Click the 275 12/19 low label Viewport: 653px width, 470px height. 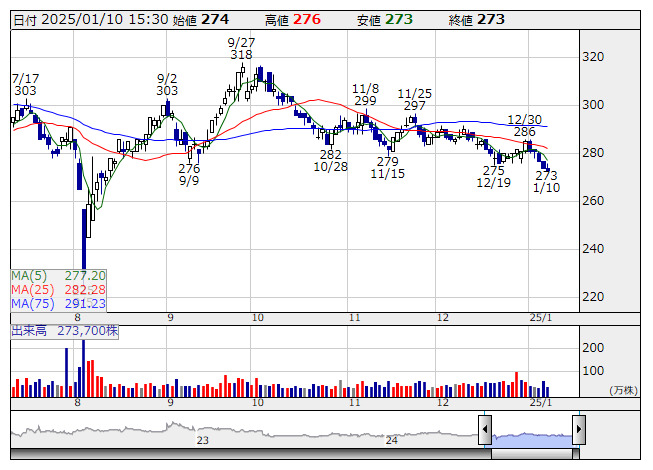click(x=493, y=177)
